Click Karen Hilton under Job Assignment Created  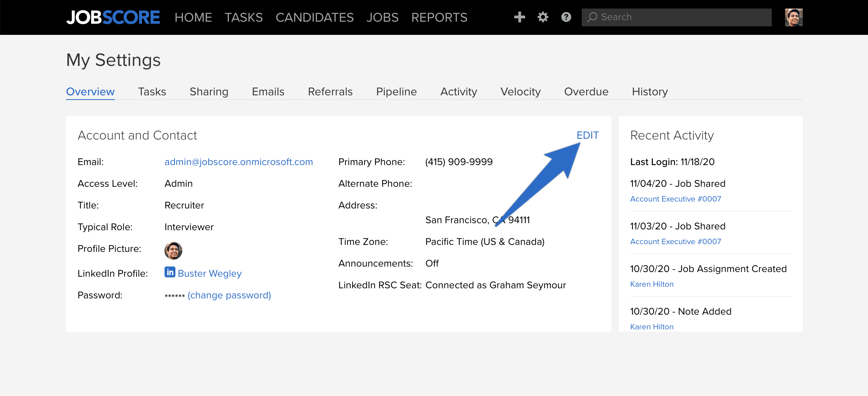tap(652, 284)
